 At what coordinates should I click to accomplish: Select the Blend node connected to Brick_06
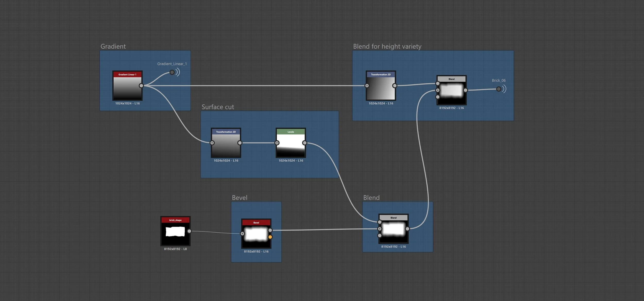coord(451,91)
